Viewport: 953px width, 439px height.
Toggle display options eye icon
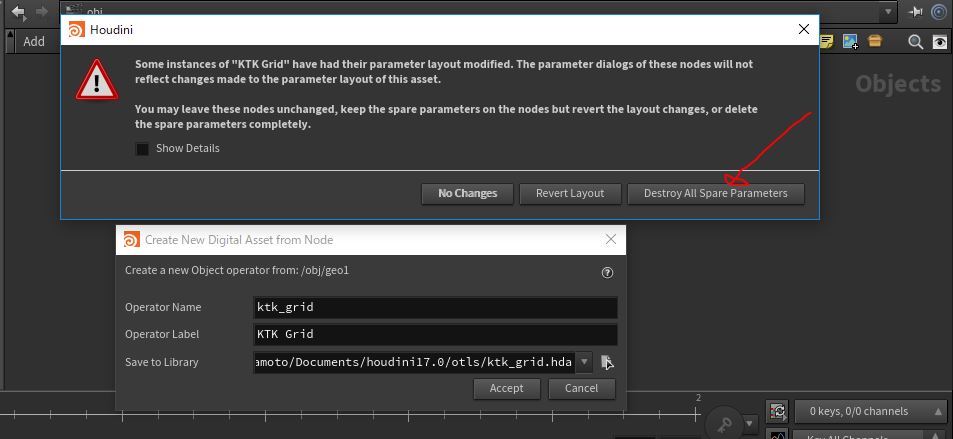point(940,41)
